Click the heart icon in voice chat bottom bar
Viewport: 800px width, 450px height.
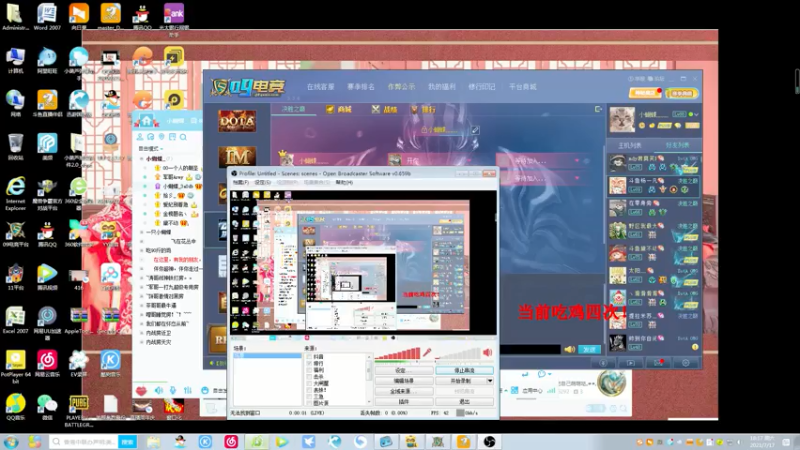(141, 391)
